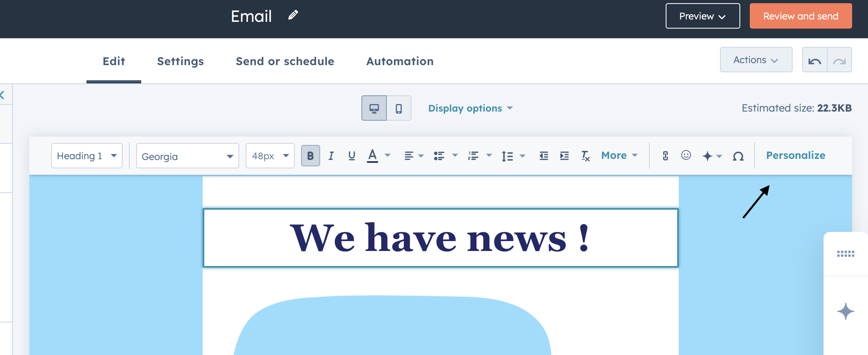
Task: Collapse the left sidebar chevron
Action: tap(2, 95)
